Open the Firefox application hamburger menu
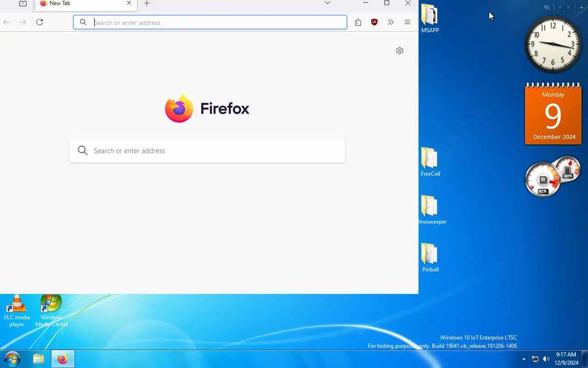 407,22
